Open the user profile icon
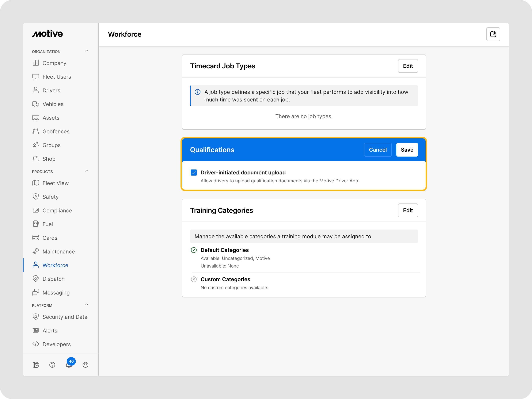532x399 pixels. point(85,365)
